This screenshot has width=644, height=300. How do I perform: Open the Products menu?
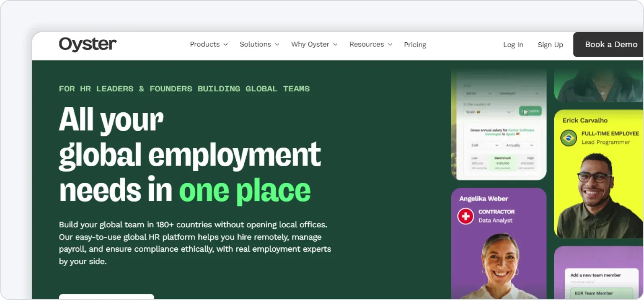(x=209, y=44)
